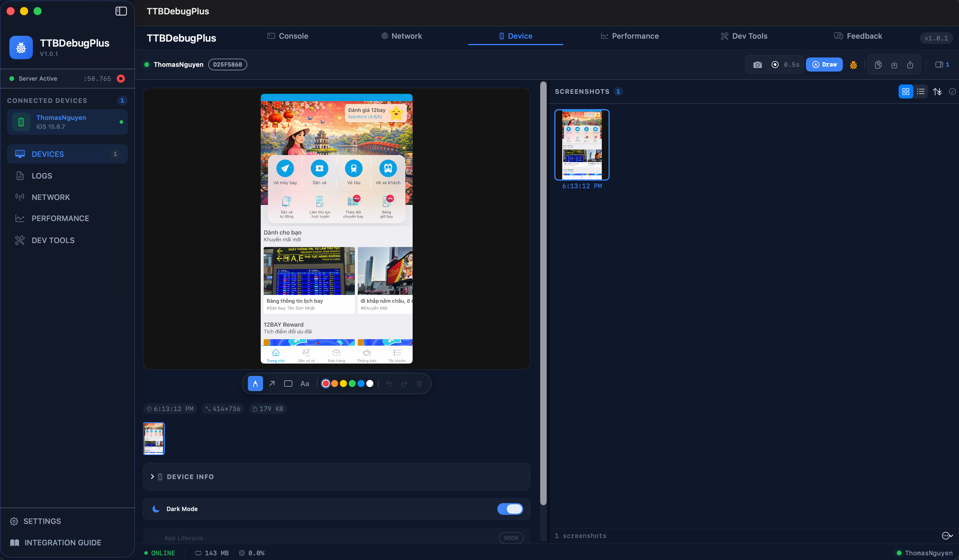Select the Aa text annotation tool
This screenshot has height=560, width=959.
point(304,383)
